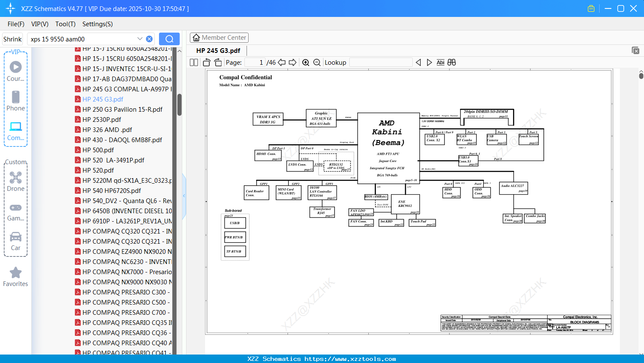644x363 pixels.
Task: Open the VIP(V) menu
Action: 40,24
